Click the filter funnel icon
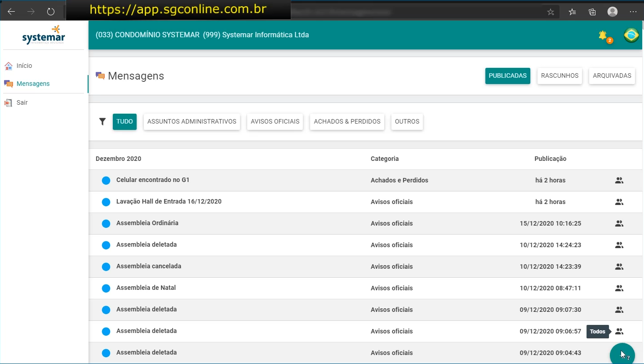The height and width of the screenshot is (364, 644). click(102, 121)
